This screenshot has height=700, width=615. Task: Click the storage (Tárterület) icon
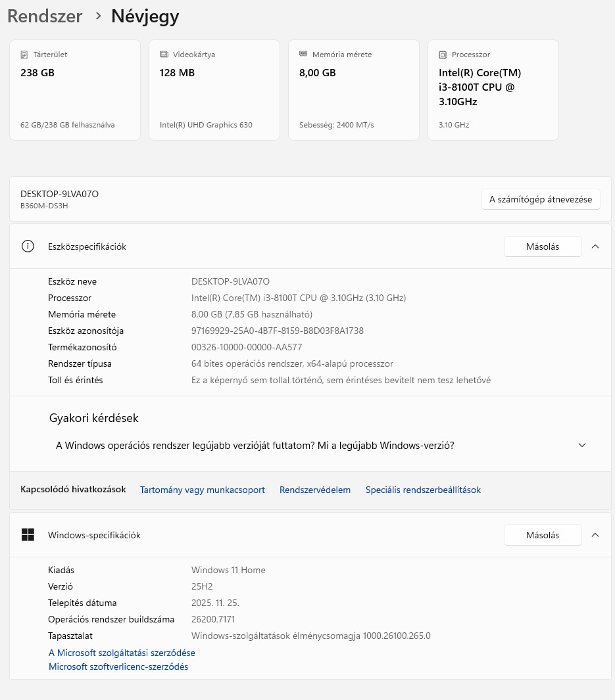click(25, 55)
